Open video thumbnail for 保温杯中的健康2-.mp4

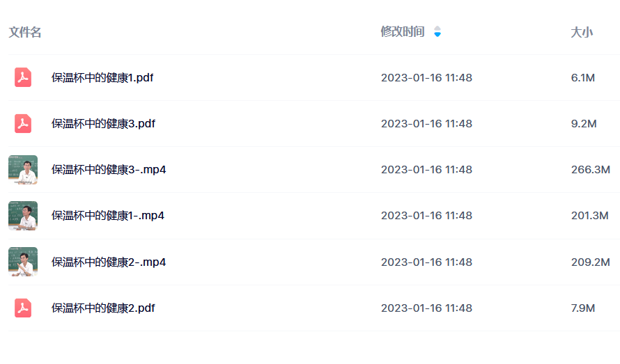(x=23, y=262)
